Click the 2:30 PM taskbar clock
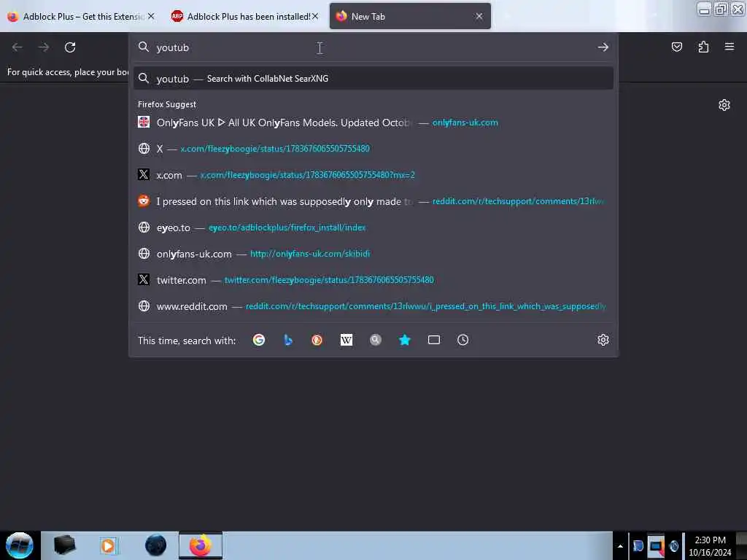Screen dimensions: 747x560 tap(710, 545)
